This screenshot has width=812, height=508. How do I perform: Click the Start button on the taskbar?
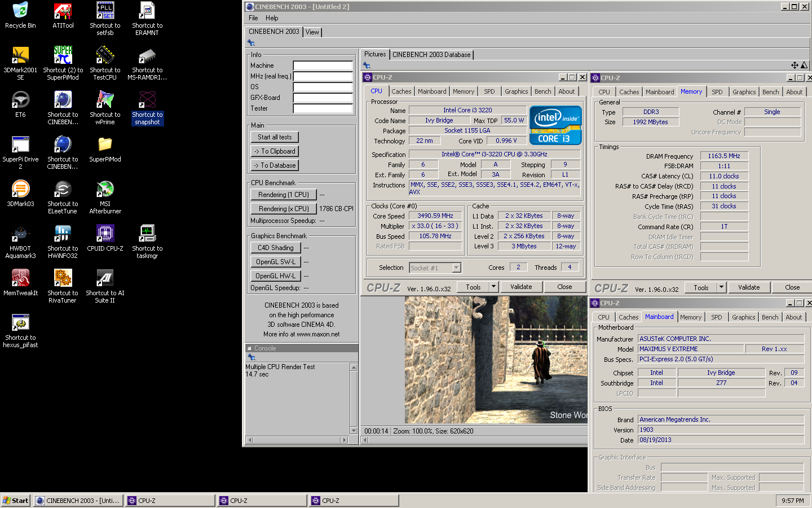16,501
